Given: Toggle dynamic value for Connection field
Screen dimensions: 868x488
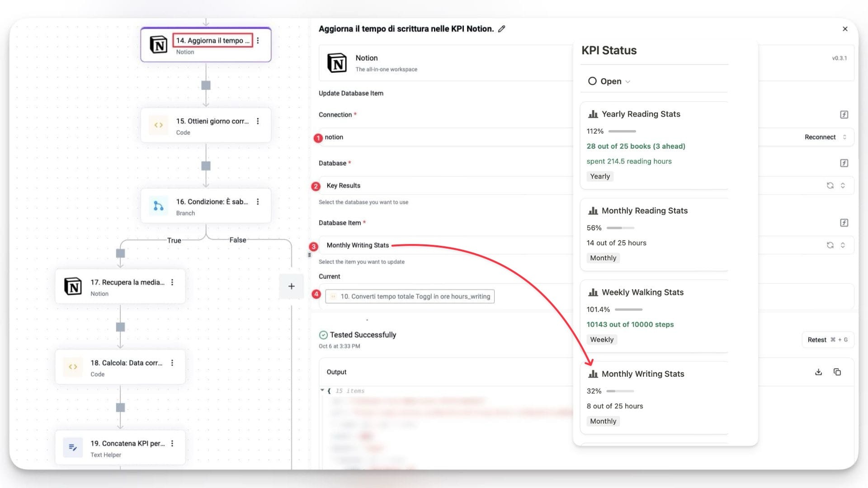Looking at the screenshot, I should 844,115.
